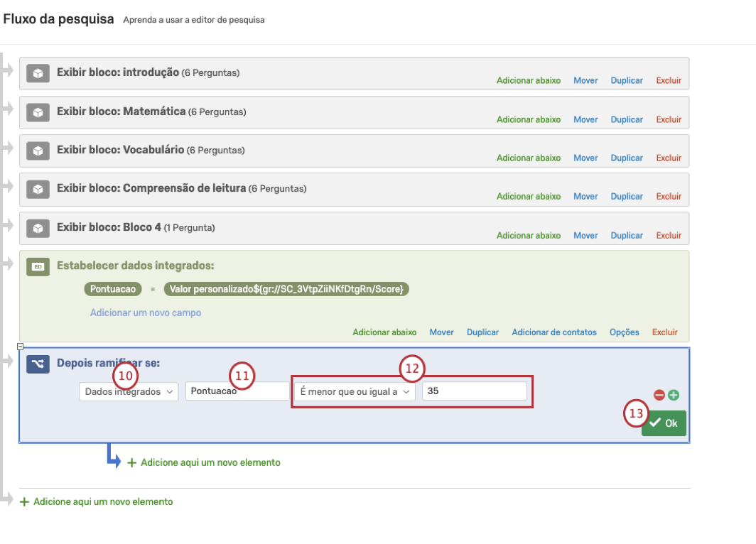The height and width of the screenshot is (544, 756).
Task: Open the Dados integrados dropdown
Action: [129, 391]
